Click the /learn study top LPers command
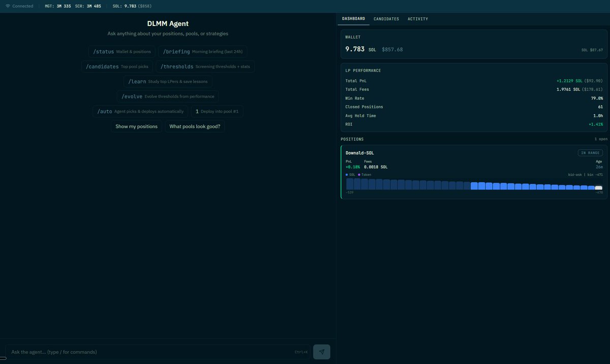The height and width of the screenshot is (364, 610). [x=168, y=81]
